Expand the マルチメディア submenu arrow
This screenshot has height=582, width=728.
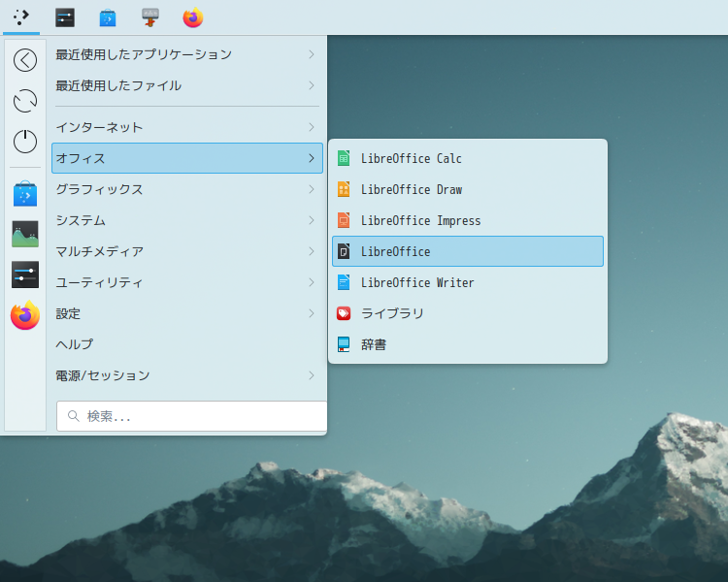tap(312, 251)
